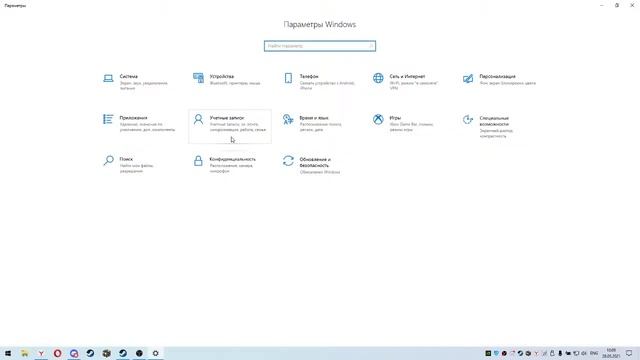Click the magnifier icon in search box

pyautogui.click(x=371, y=46)
